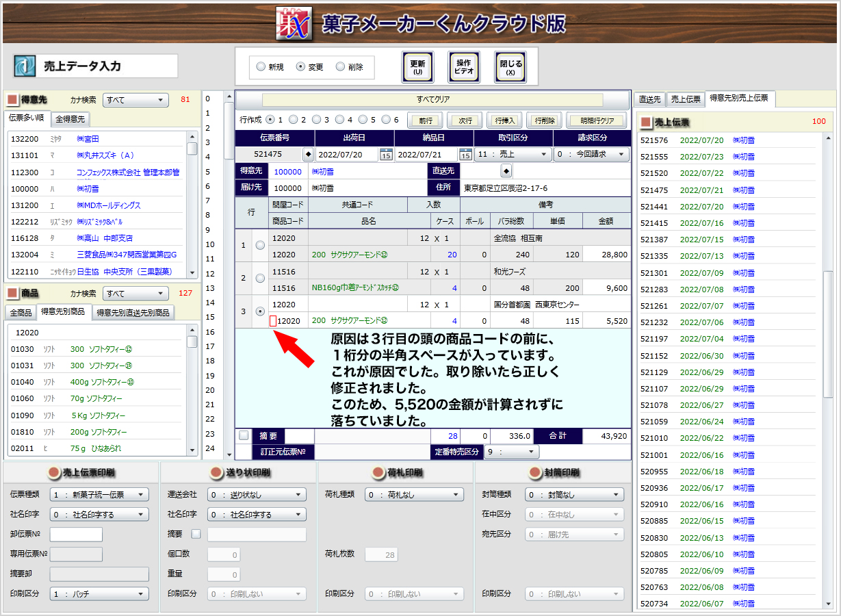Switch to the 全商品 tab

(x=20, y=313)
